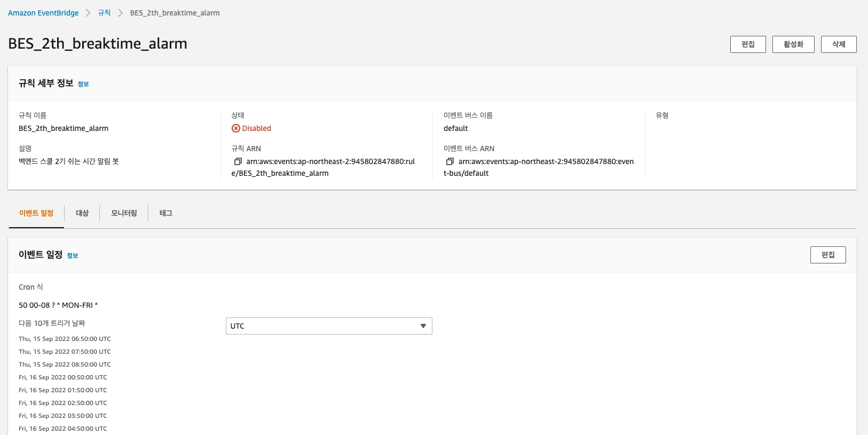This screenshot has height=435, width=868.
Task: Click the BES_2th_breaktime_alarm breadcrumb text
Action: [175, 13]
